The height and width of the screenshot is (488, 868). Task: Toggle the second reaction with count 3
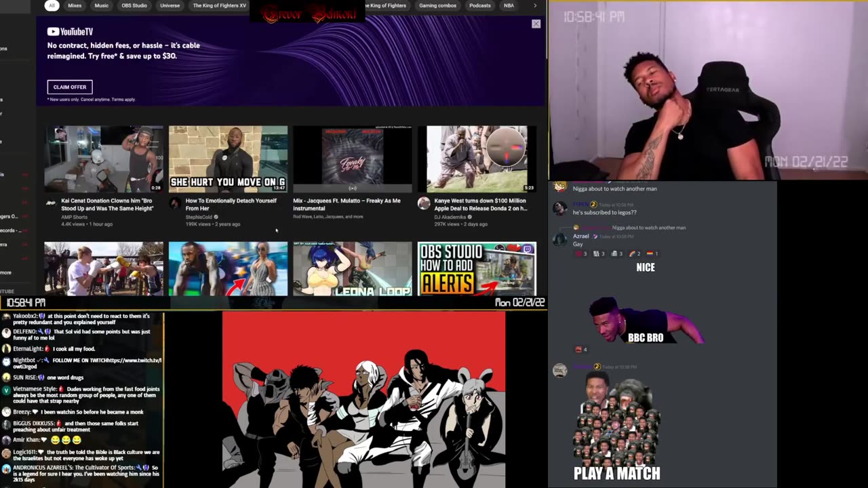click(x=599, y=253)
